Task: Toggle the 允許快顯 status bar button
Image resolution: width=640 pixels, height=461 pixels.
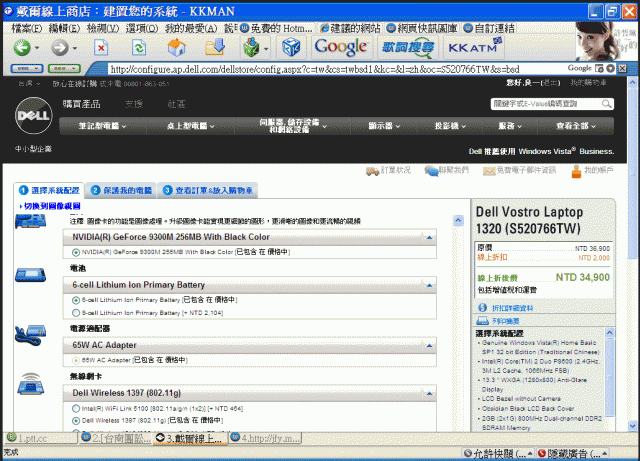Action: point(500,453)
